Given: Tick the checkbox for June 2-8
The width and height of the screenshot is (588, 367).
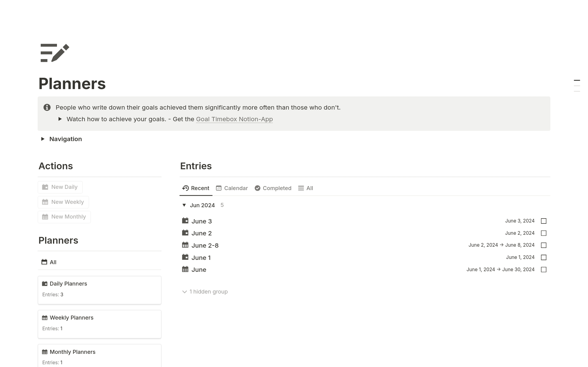Looking at the screenshot, I should point(544,245).
